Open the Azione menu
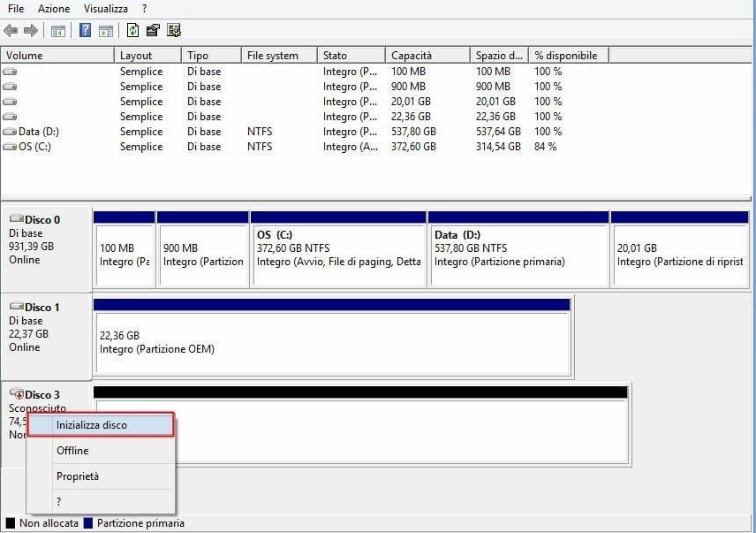The width and height of the screenshot is (756, 533). 54,8
